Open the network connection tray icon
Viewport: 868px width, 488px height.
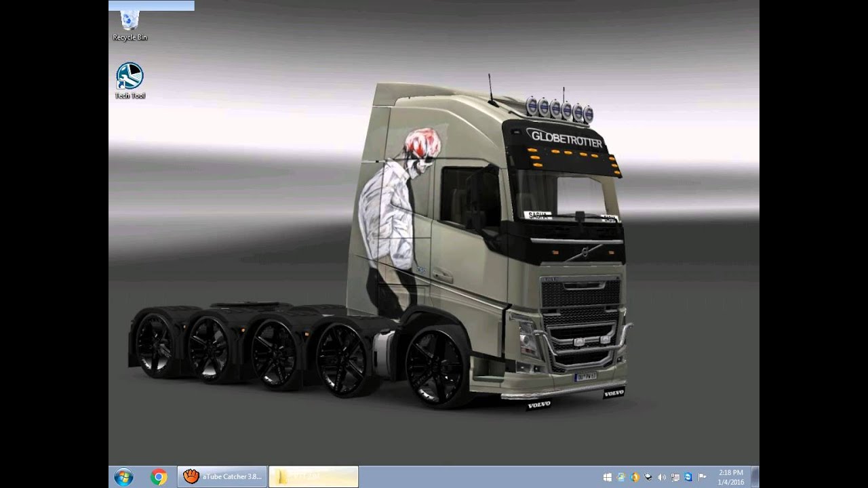[x=675, y=477]
